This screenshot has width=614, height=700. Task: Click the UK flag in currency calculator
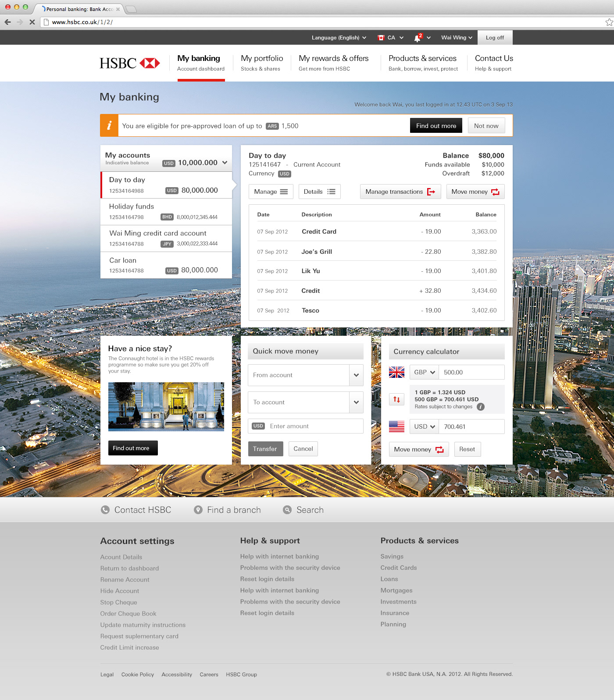396,372
